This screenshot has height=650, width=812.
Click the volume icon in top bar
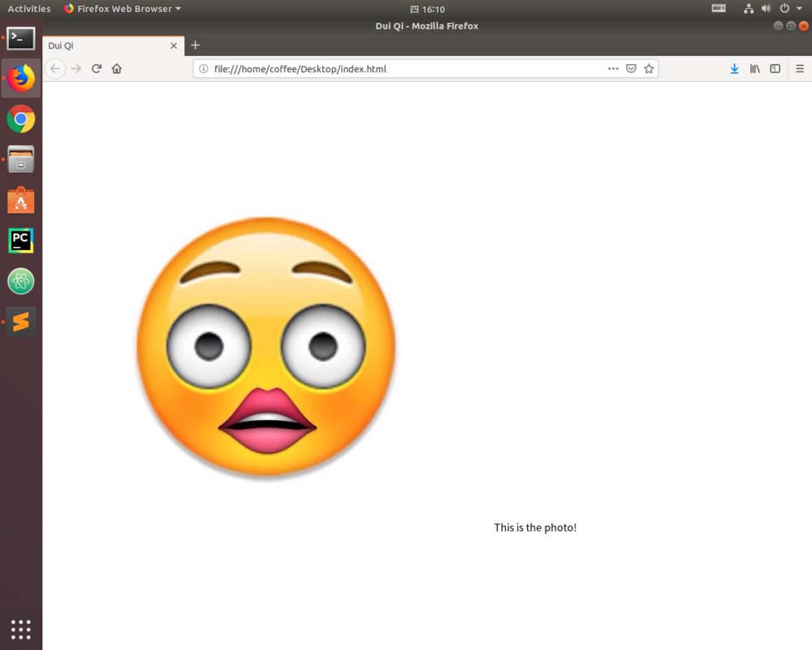[x=767, y=8]
